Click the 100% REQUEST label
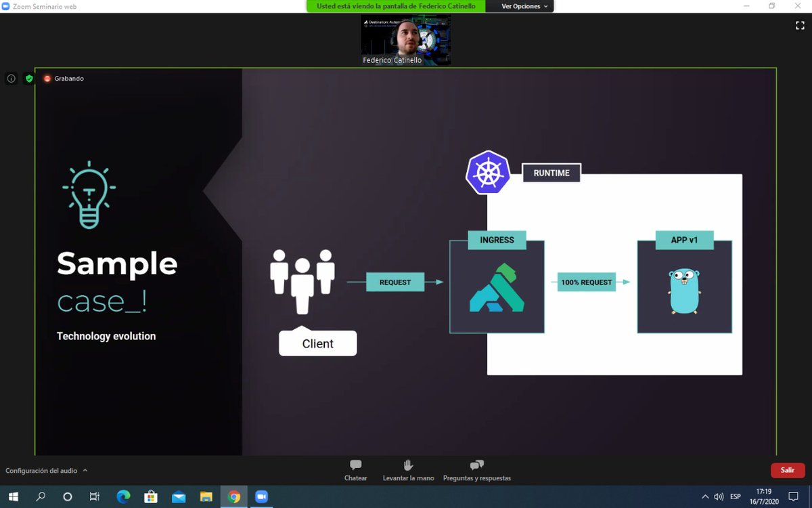 click(587, 282)
